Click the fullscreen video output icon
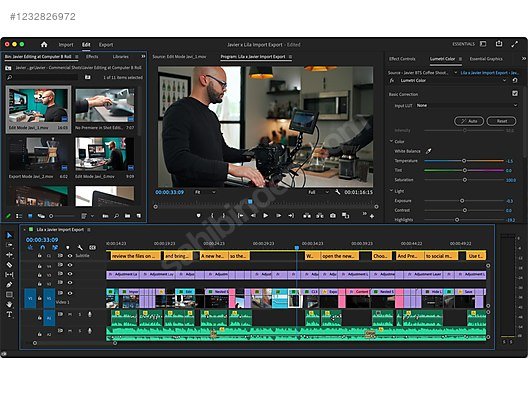528x396 pixels. click(515, 44)
